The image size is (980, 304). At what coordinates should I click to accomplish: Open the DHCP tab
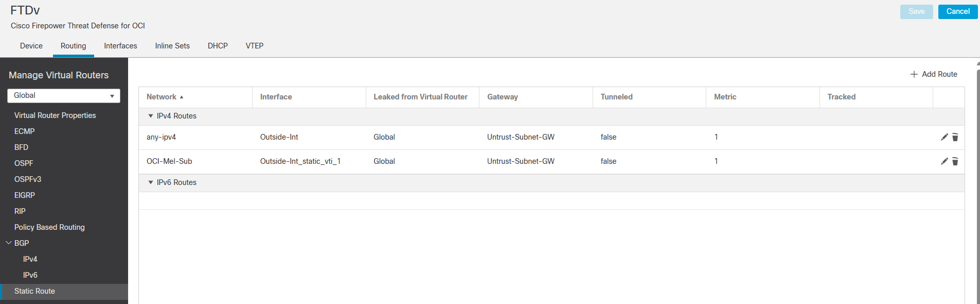tap(218, 46)
